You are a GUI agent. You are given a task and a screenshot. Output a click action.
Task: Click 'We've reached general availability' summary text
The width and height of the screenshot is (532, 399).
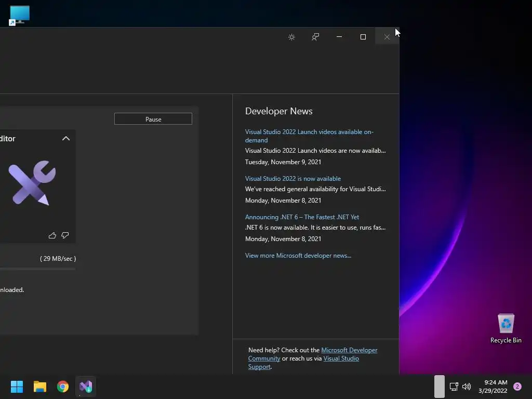(315, 189)
